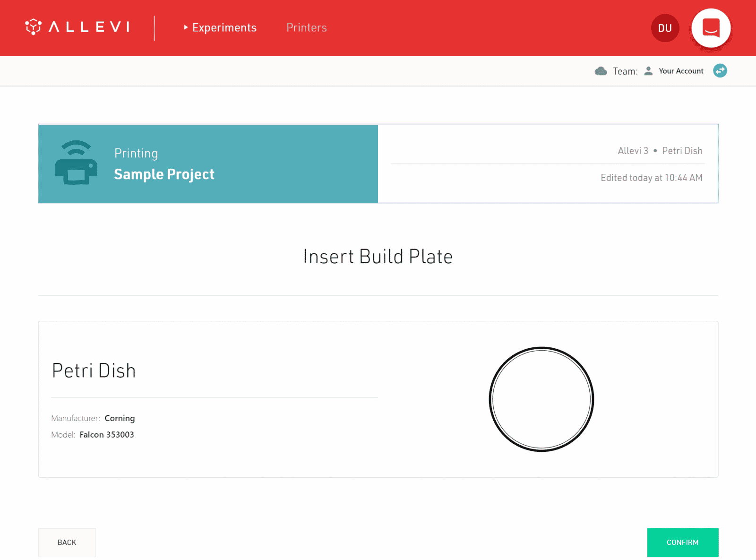This screenshot has width=756, height=560.
Task: Click the Insert Build Plate heading
Action: coord(378,257)
